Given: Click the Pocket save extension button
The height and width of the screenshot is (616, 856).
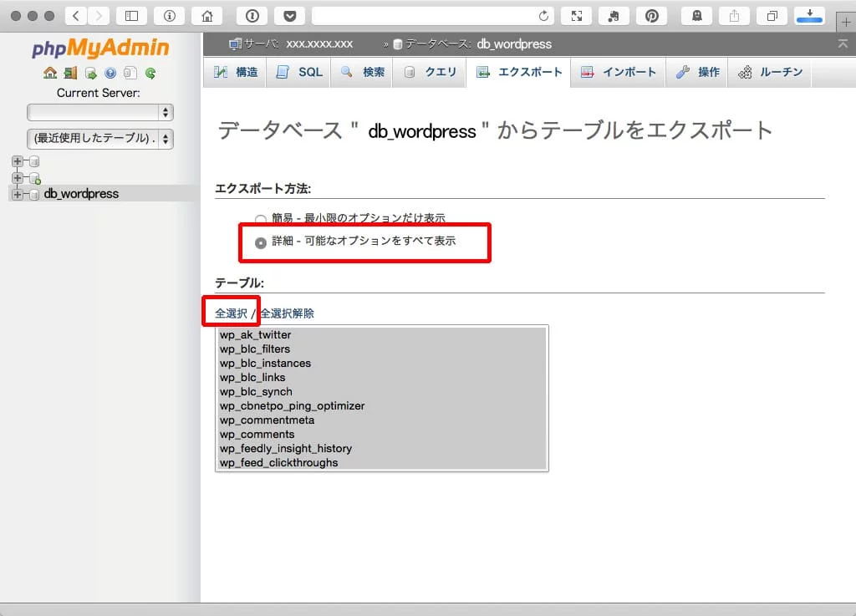Looking at the screenshot, I should (x=290, y=16).
